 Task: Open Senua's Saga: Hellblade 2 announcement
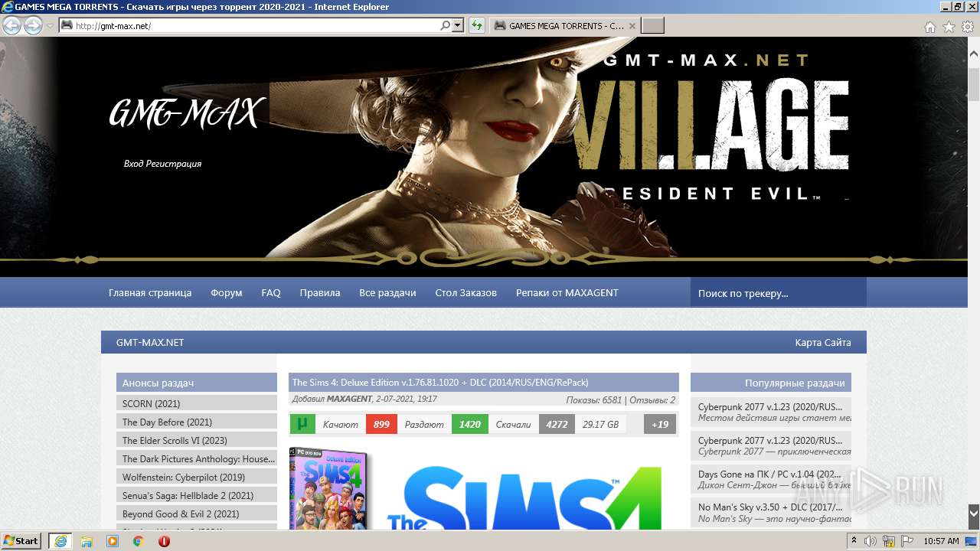pyautogui.click(x=197, y=495)
